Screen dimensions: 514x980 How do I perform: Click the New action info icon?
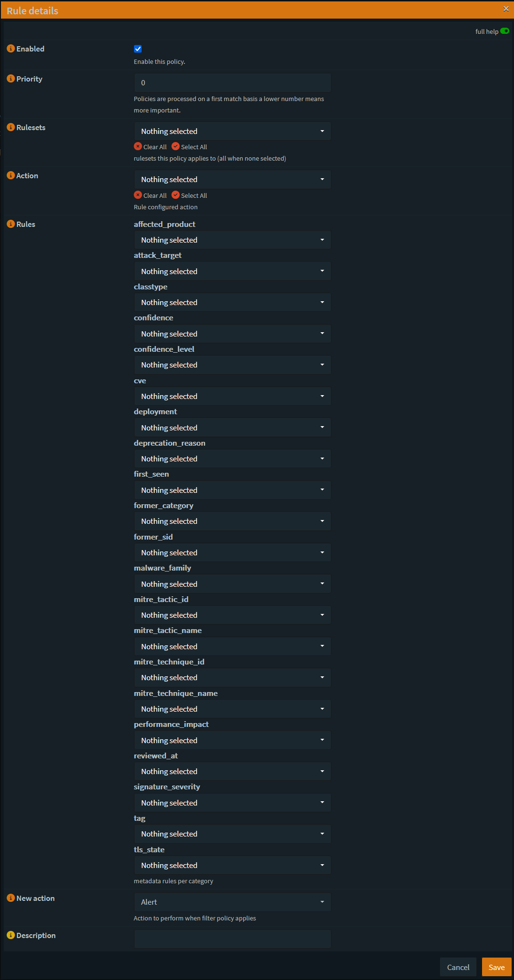click(x=10, y=898)
